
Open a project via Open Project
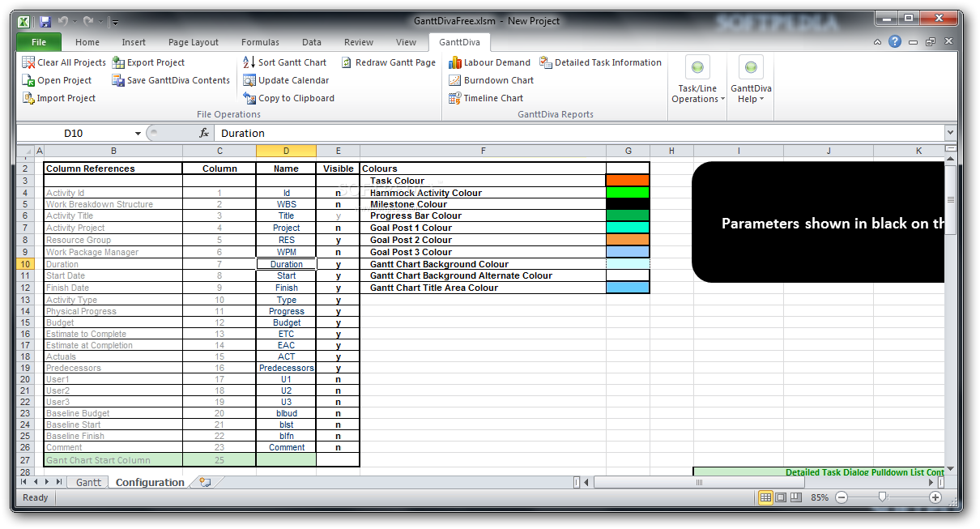pos(57,80)
